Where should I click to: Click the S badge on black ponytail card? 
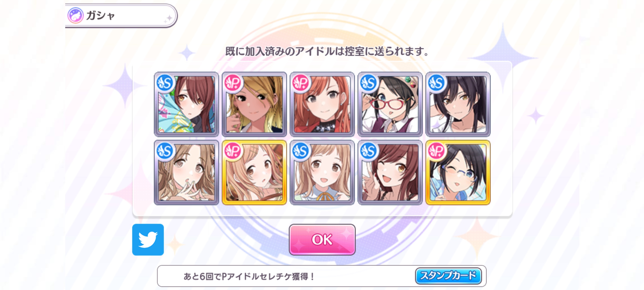(x=436, y=83)
